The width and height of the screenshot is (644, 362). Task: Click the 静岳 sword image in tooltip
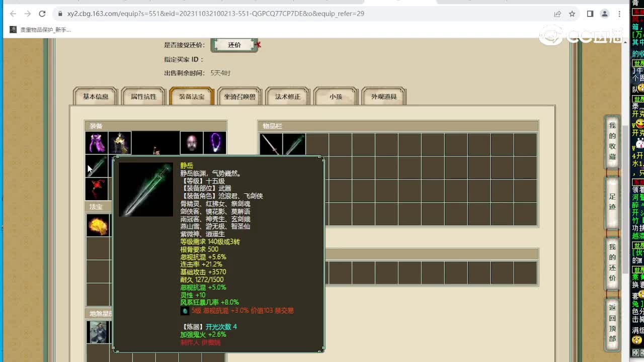(146, 190)
